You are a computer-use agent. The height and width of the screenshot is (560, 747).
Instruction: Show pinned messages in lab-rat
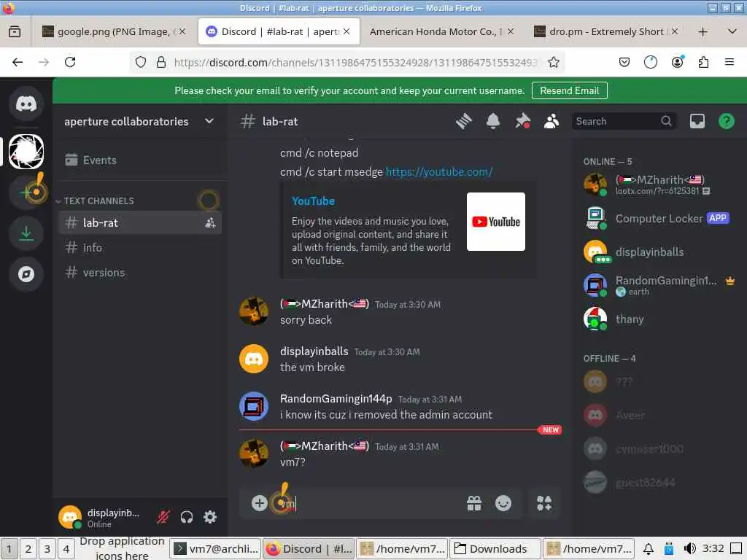[x=522, y=122]
